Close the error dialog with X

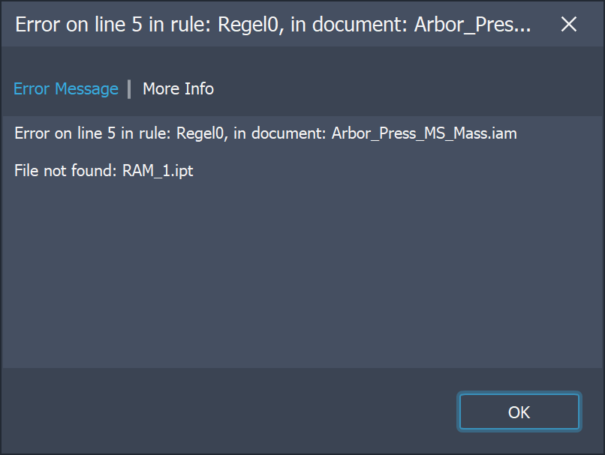coord(569,24)
